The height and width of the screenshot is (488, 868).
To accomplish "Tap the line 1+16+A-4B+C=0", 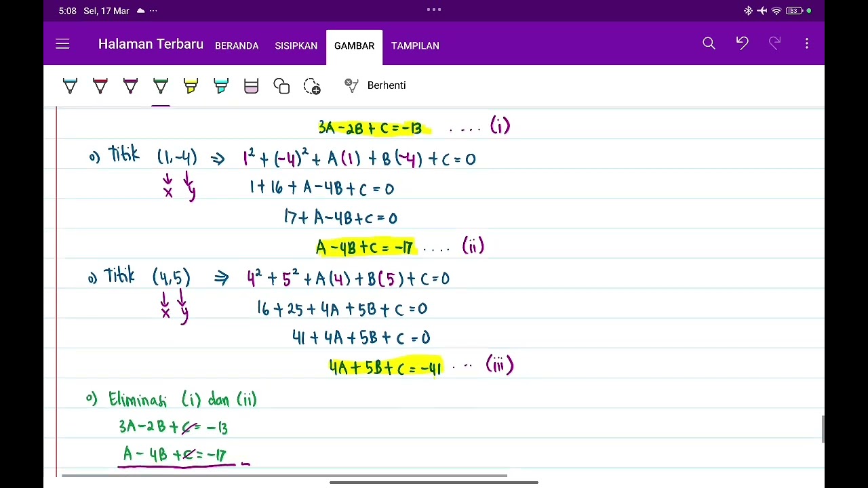I will [x=321, y=188].
